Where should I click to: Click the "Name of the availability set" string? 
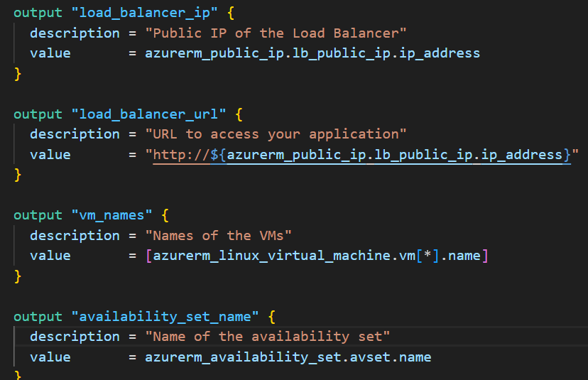click(x=268, y=336)
